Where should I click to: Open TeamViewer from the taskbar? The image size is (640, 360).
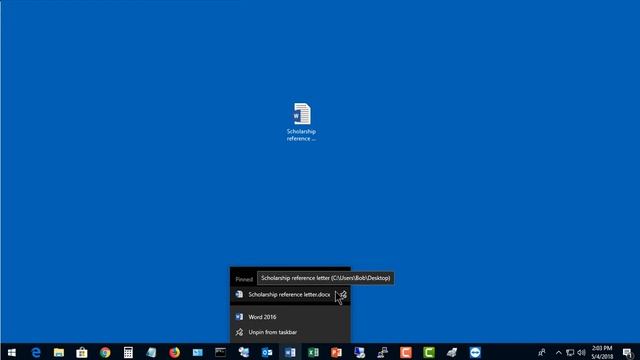[475, 352]
